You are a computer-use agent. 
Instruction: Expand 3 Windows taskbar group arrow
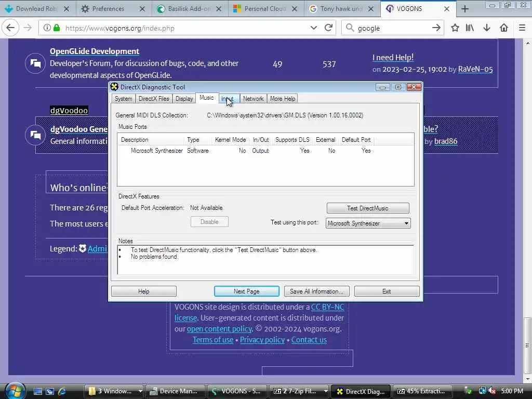click(140, 391)
